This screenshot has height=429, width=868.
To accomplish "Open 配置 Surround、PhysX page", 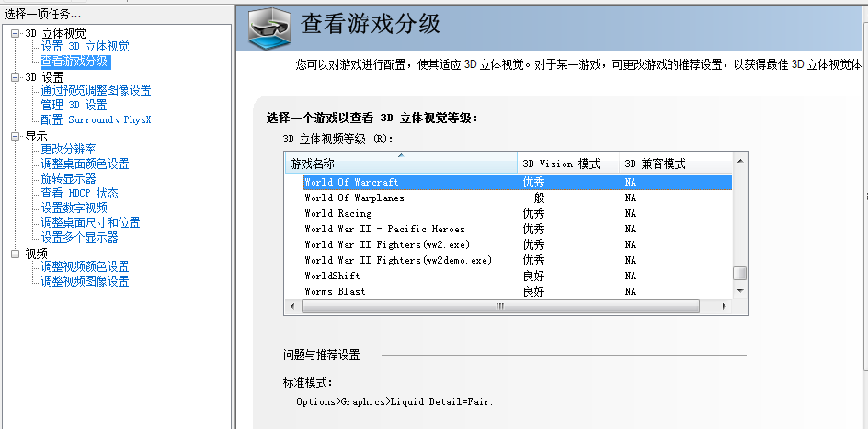I will tap(96, 120).
